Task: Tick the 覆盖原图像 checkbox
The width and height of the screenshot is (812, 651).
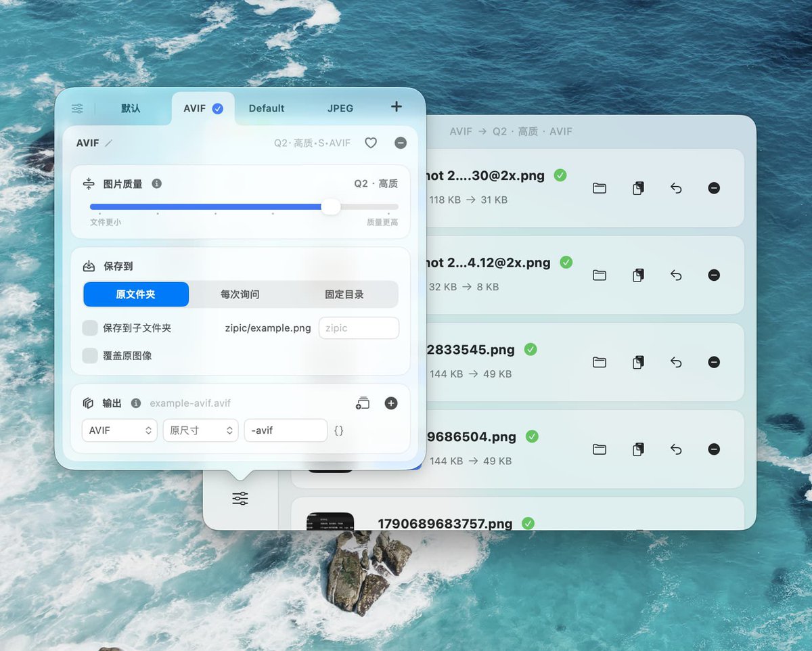Action: pyautogui.click(x=90, y=355)
